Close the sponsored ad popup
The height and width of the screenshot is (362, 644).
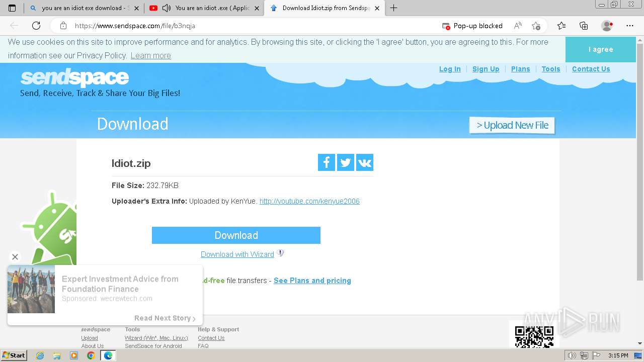(x=15, y=257)
